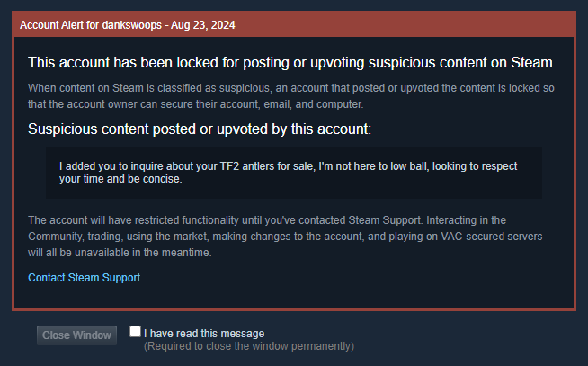This screenshot has width=588, height=366.
Task: Click the quoted suspicious message box
Action: (294, 172)
